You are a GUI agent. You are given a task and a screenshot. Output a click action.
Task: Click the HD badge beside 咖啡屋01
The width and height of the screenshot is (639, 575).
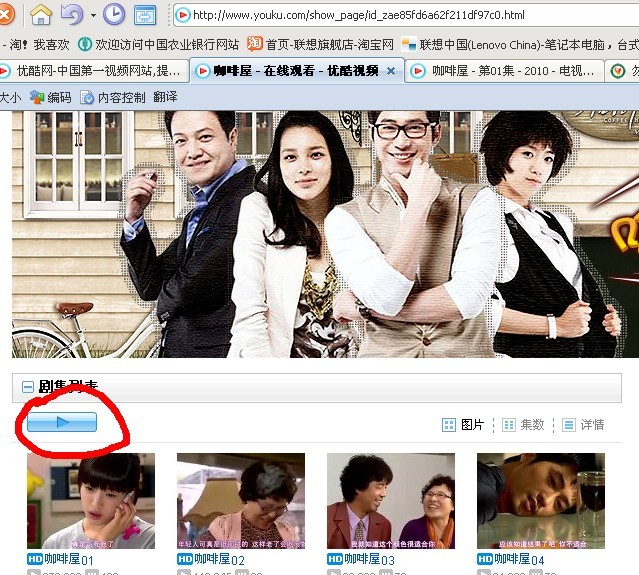pyautogui.click(x=35, y=559)
